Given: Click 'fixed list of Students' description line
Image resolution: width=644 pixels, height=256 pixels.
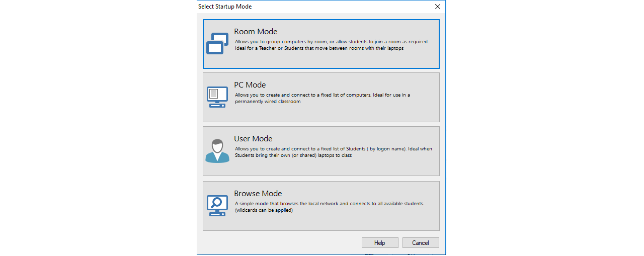Looking at the screenshot, I should click(333, 149).
